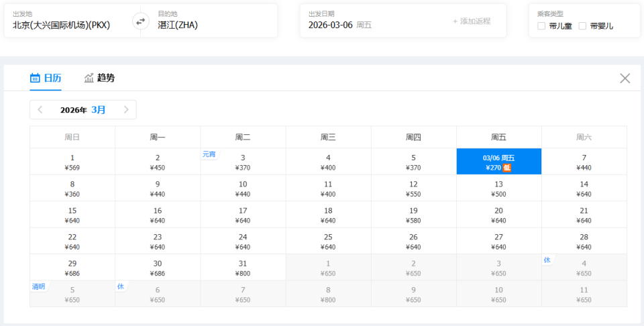This screenshot has width=644, height=326.
Task: Select March 17 priced ¥640
Action: 243,215
